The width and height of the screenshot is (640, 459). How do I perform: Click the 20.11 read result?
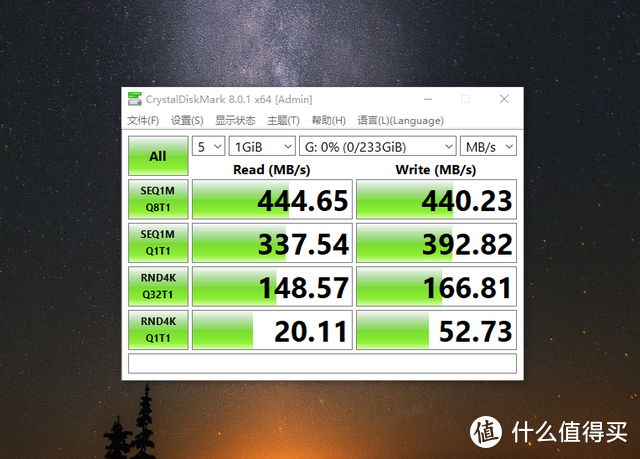[272, 330]
